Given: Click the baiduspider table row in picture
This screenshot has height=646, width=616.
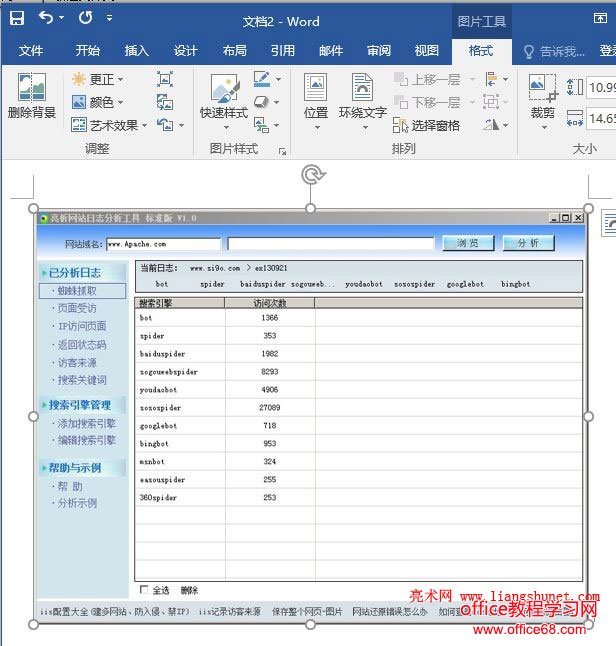Looking at the screenshot, I should coord(358,353).
